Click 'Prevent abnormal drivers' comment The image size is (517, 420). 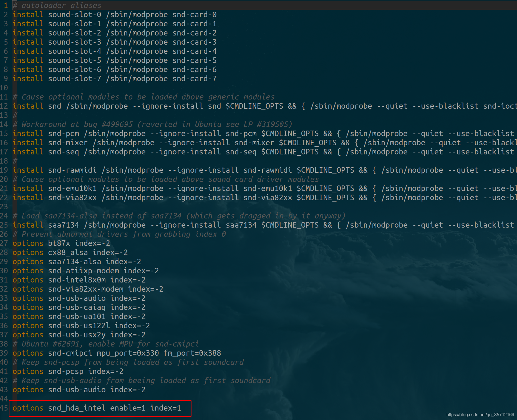click(75, 234)
